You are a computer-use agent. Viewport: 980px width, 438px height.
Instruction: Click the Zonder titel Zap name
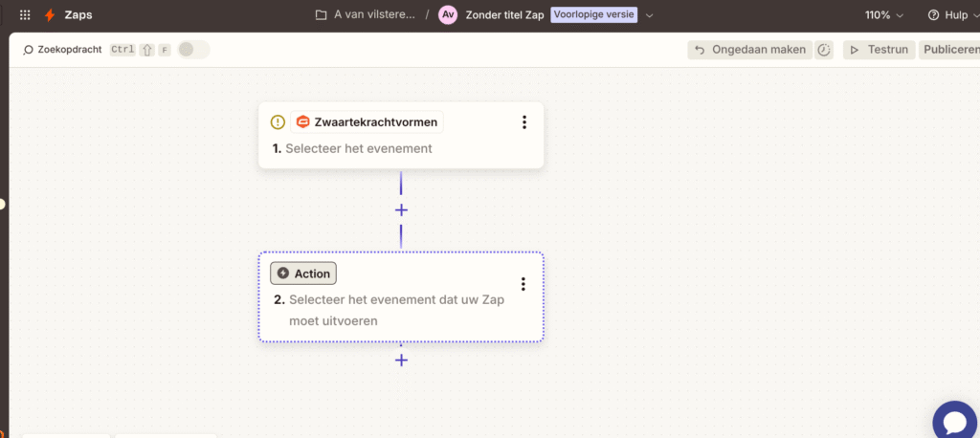pyautogui.click(x=504, y=15)
